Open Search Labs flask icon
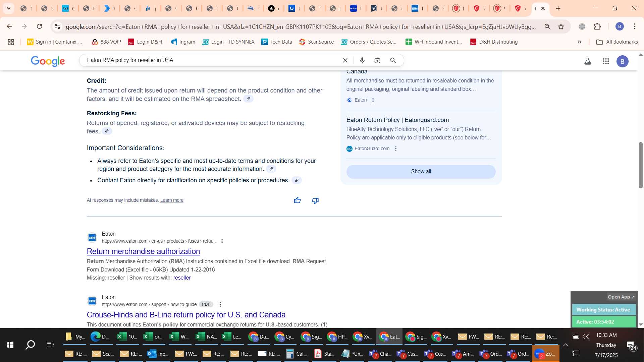This screenshot has width=644, height=362. pos(588,61)
